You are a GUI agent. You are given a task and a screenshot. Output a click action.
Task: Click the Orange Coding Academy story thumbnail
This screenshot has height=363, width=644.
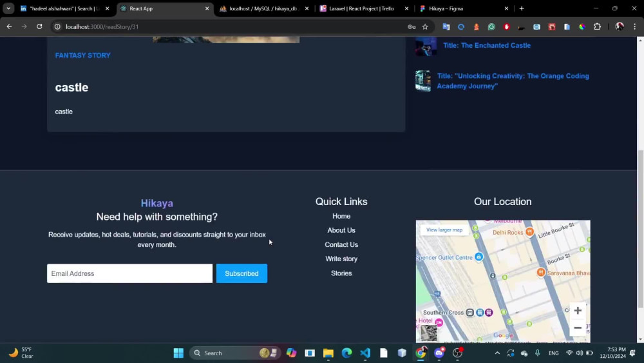click(422, 81)
